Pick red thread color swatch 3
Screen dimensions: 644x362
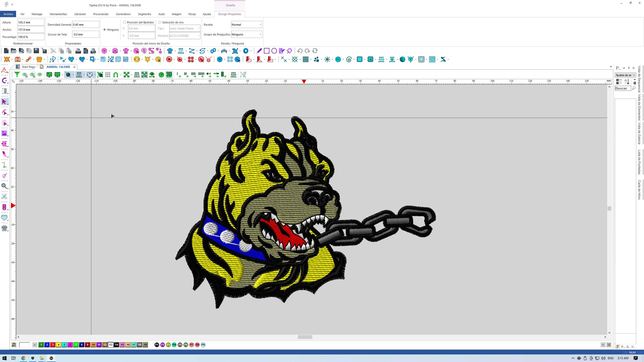coord(53,345)
